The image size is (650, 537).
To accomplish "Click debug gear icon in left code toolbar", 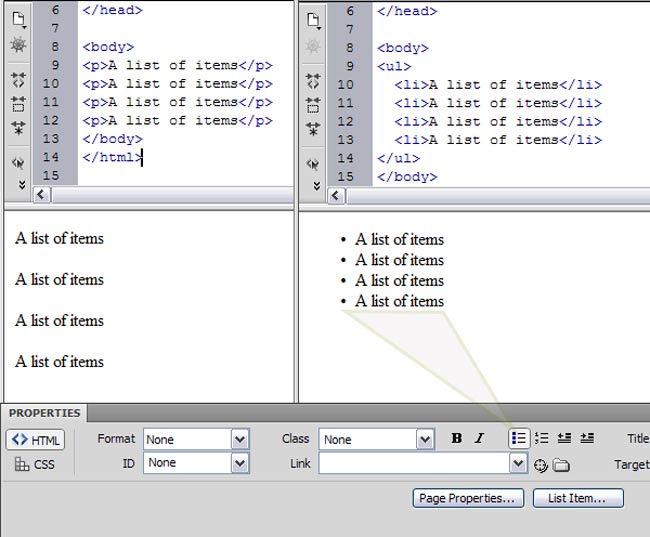I will 19,44.
